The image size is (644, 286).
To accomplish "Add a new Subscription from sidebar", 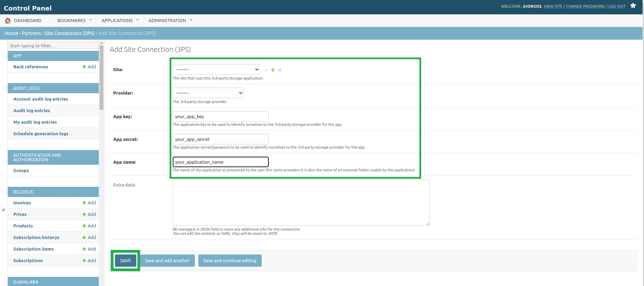I will point(89,261).
